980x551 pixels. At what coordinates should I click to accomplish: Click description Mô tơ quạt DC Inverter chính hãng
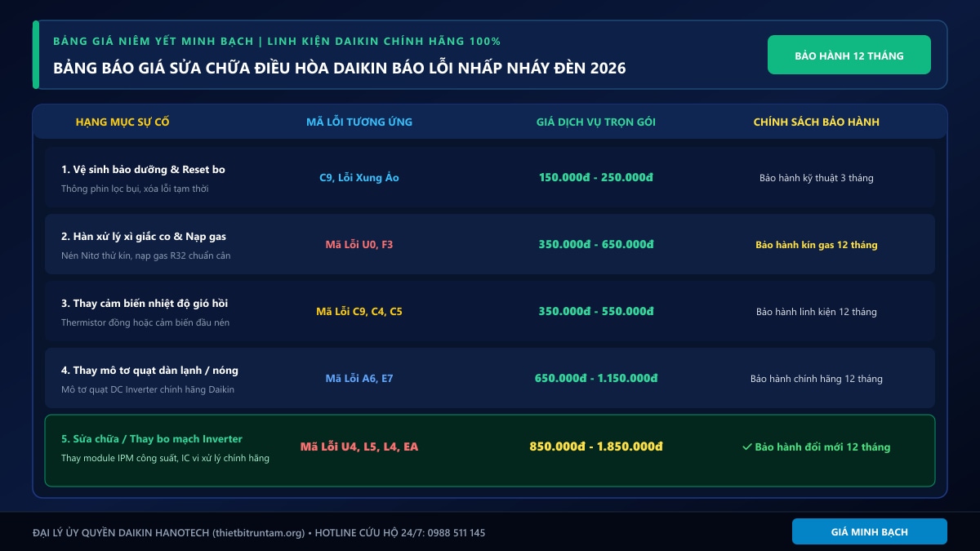[148, 389]
